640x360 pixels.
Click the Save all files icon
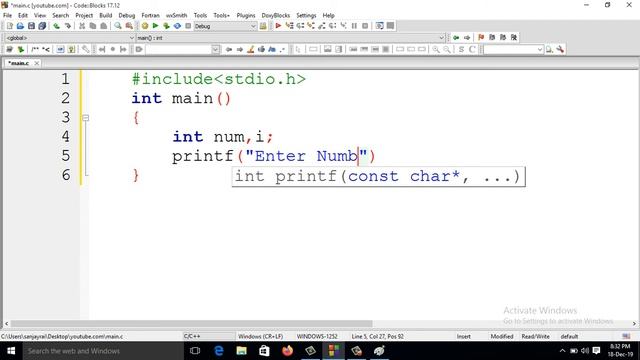coord(42,26)
